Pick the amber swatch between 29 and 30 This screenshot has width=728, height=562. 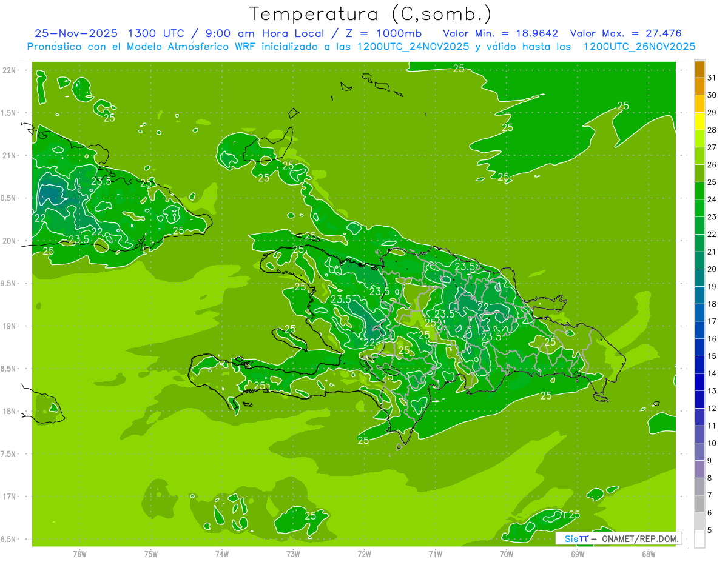699,104
